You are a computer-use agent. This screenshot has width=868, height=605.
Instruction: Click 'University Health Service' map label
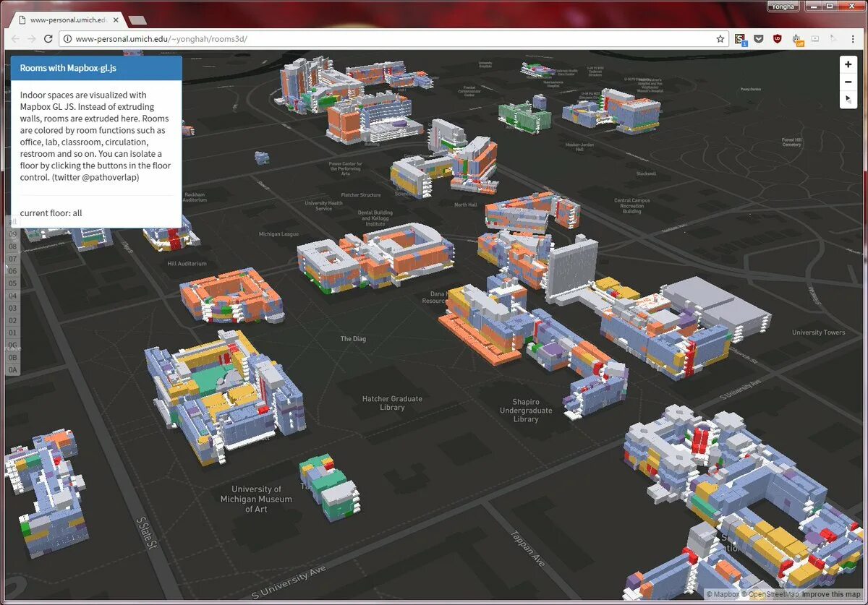323,206
